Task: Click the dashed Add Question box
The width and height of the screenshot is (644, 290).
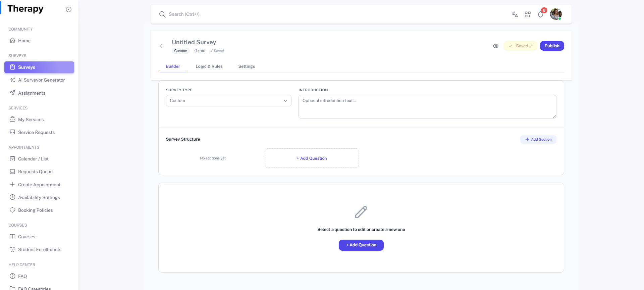Action: pos(312,158)
